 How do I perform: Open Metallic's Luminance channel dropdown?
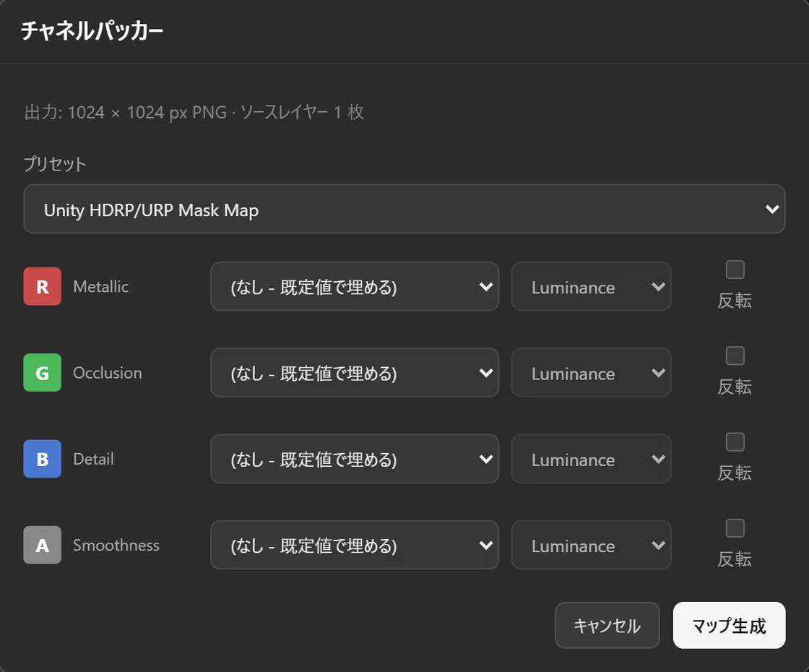pyautogui.click(x=592, y=286)
